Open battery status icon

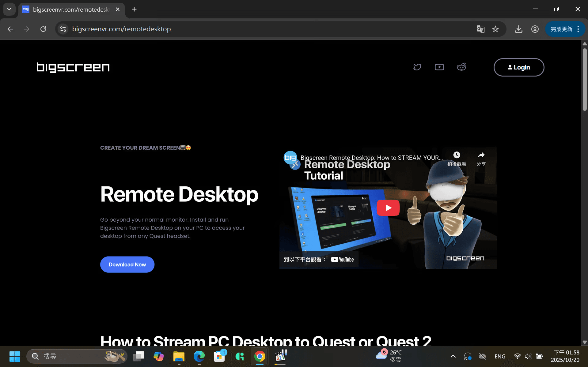pos(539,356)
